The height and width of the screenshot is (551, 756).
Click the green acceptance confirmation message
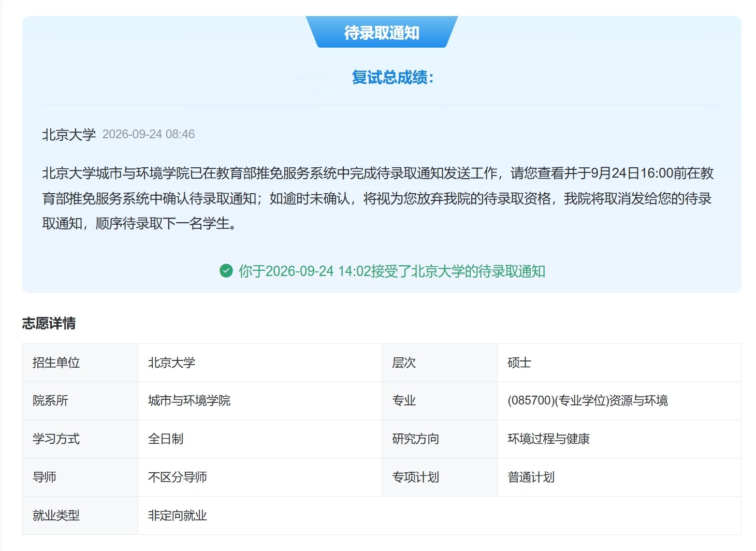coord(392,271)
